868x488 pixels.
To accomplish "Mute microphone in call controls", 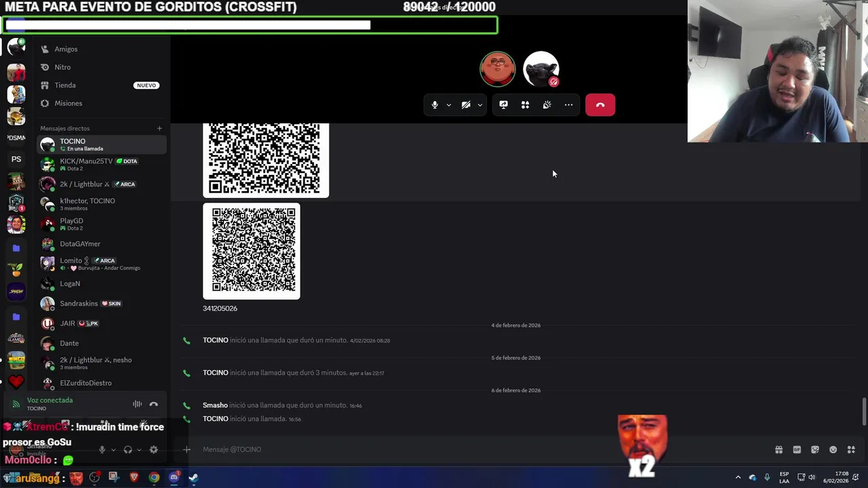I will pos(435,105).
